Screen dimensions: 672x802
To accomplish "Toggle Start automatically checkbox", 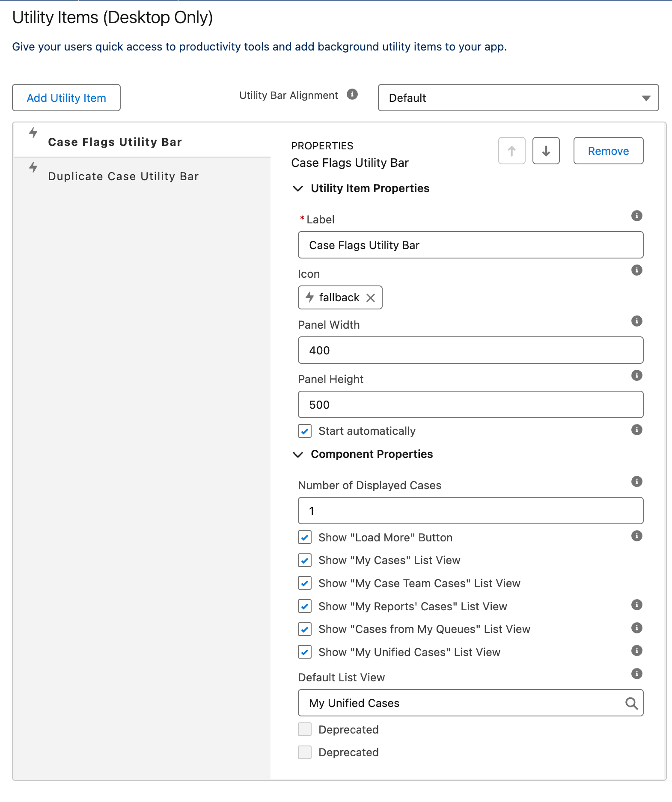I will (305, 431).
